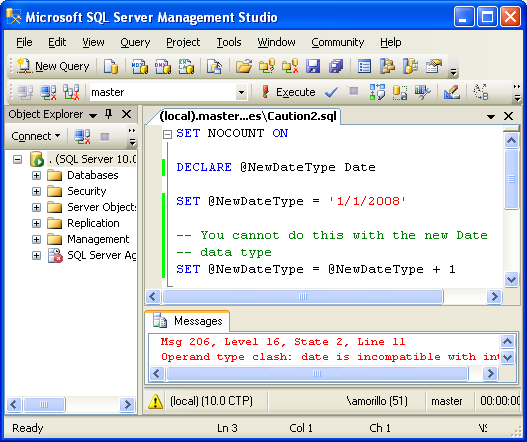The width and height of the screenshot is (527, 442).
Task: Open the active files dropdown arrow
Action: 491,117
